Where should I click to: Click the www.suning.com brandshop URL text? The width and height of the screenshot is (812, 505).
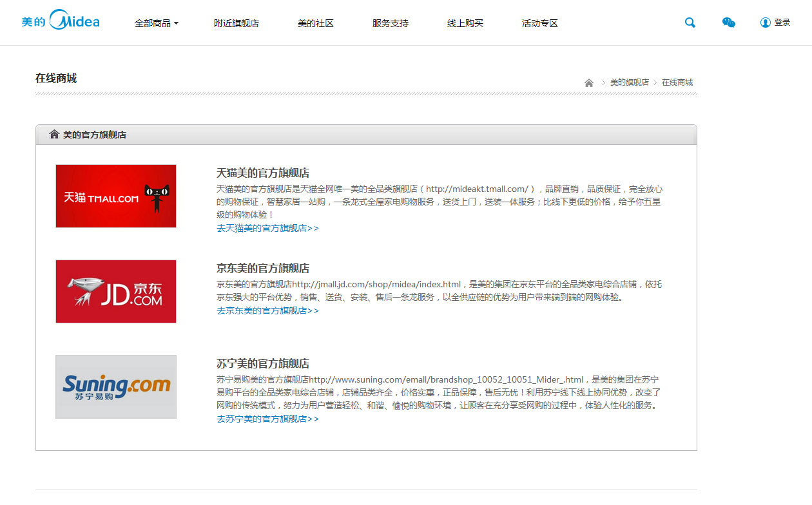pyautogui.click(x=446, y=379)
